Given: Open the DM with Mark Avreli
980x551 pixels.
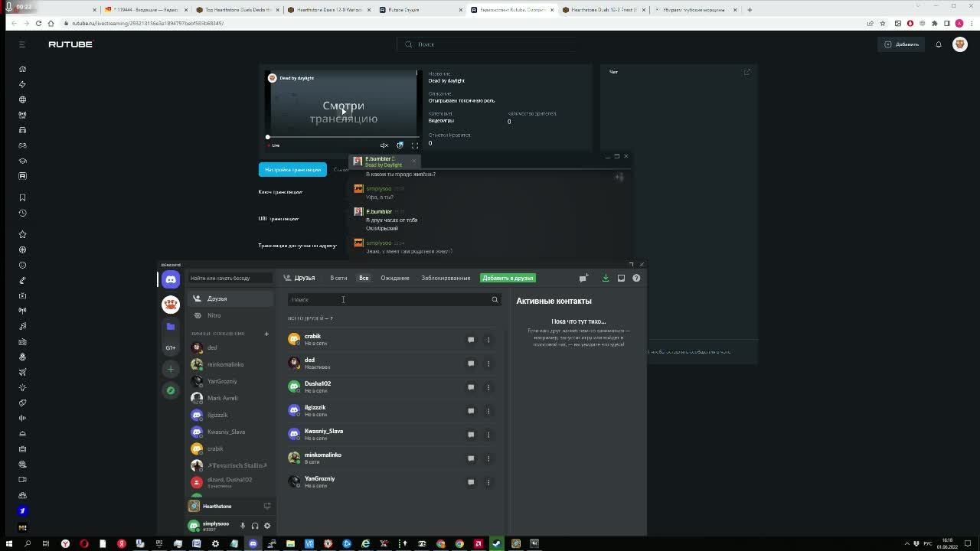Looking at the screenshot, I should pos(230,398).
